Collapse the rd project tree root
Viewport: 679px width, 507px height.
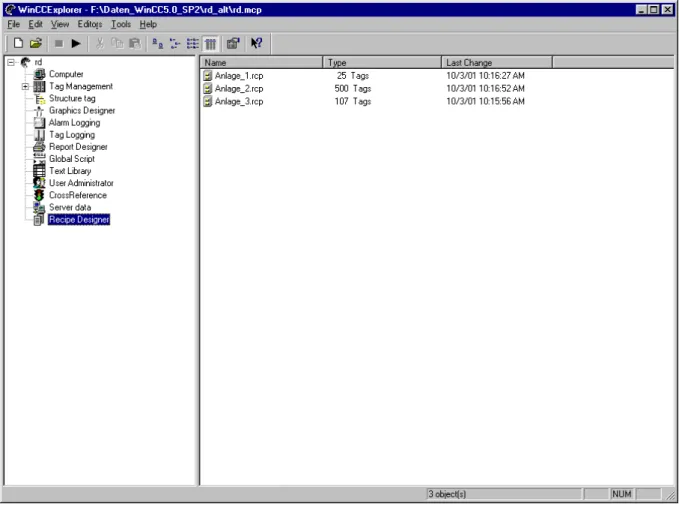(11, 62)
